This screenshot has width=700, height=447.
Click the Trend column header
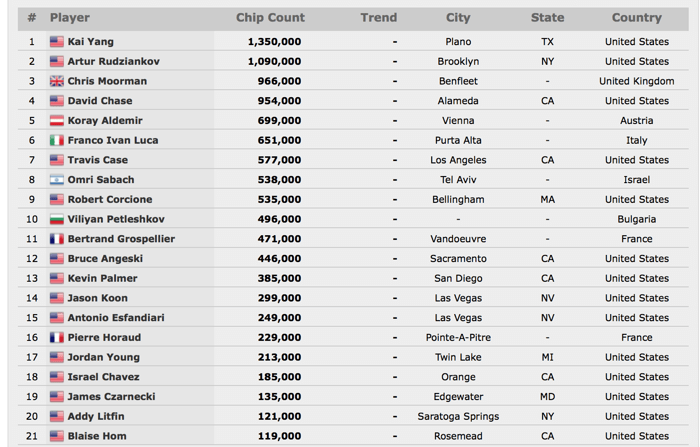[379, 17]
